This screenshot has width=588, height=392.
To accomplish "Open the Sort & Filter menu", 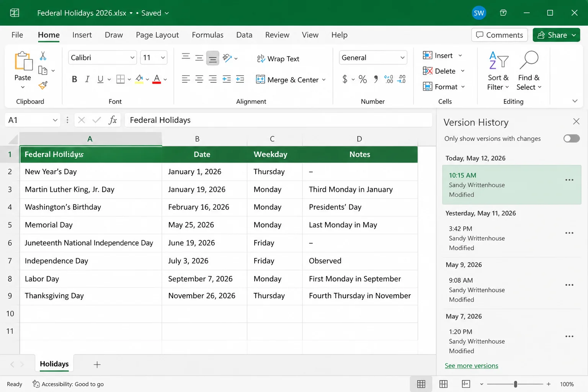I will [498, 71].
